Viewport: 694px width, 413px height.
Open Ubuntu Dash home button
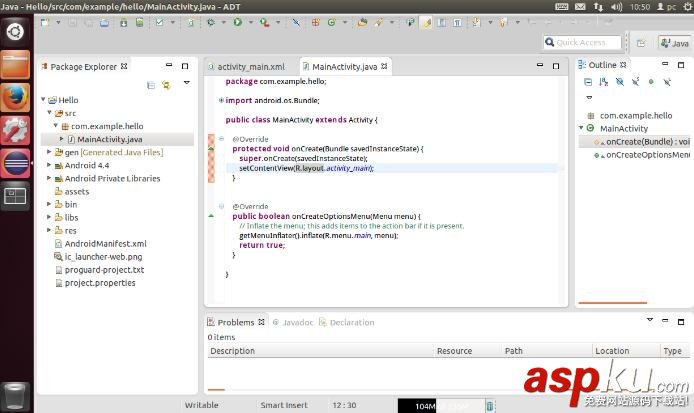[x=15, y=32]
